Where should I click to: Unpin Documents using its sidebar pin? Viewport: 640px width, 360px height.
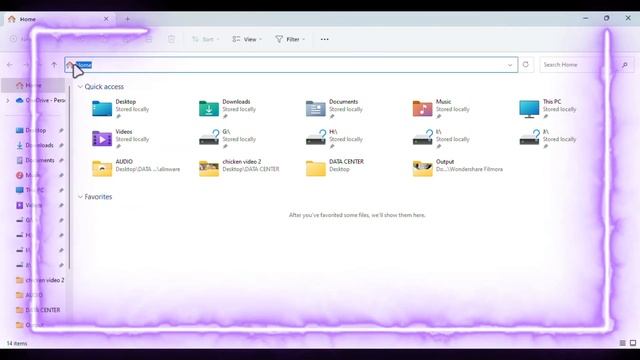(61, 160)
